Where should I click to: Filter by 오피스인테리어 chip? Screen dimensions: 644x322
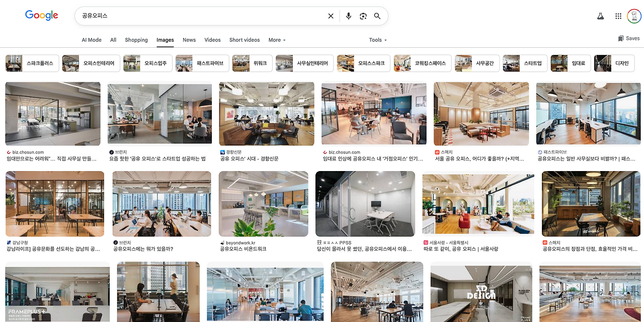91,63
